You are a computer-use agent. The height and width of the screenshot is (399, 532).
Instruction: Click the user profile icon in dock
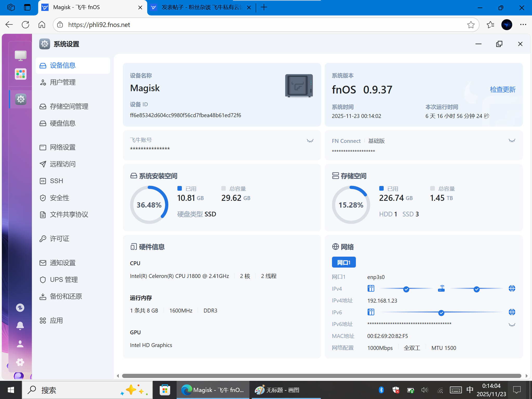(x=20, y=344)
